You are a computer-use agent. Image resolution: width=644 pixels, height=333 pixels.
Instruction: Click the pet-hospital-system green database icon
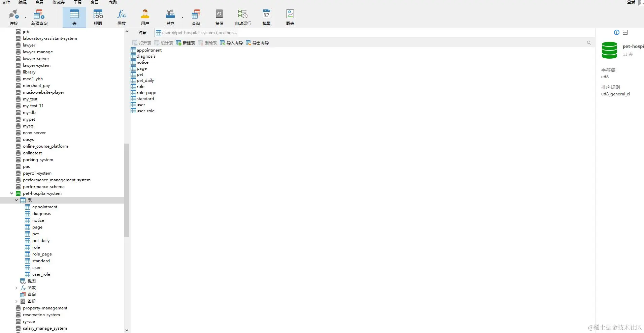click(18, 193)
